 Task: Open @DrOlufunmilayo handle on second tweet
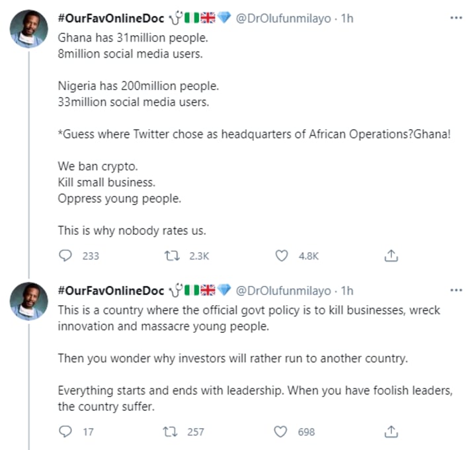click(283, 291)
